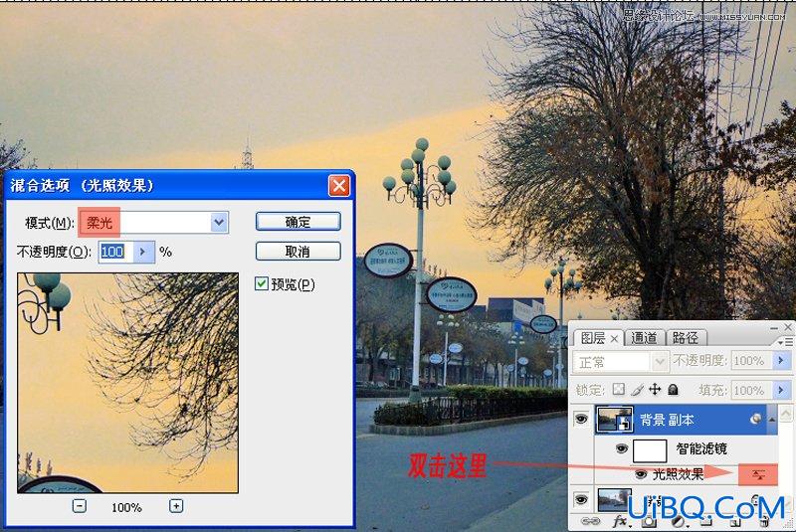Open the layers panel options menu
The width and height of the screenshot is (796, 532).
[x=785, y=342]
